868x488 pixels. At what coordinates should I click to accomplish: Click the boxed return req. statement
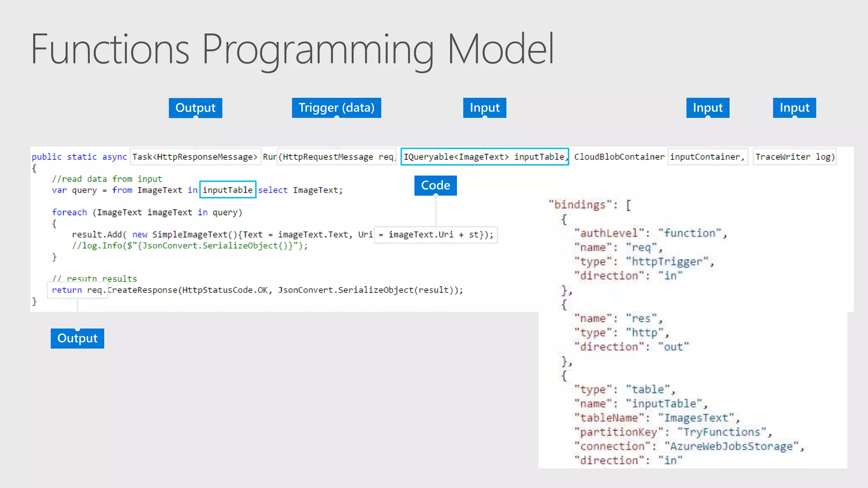(77, 290)
